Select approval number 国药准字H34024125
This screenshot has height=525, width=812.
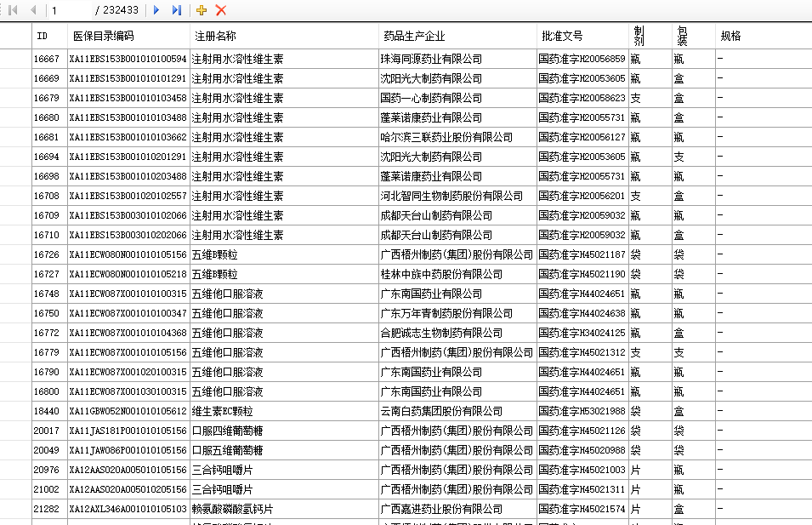tap(582, 334)
